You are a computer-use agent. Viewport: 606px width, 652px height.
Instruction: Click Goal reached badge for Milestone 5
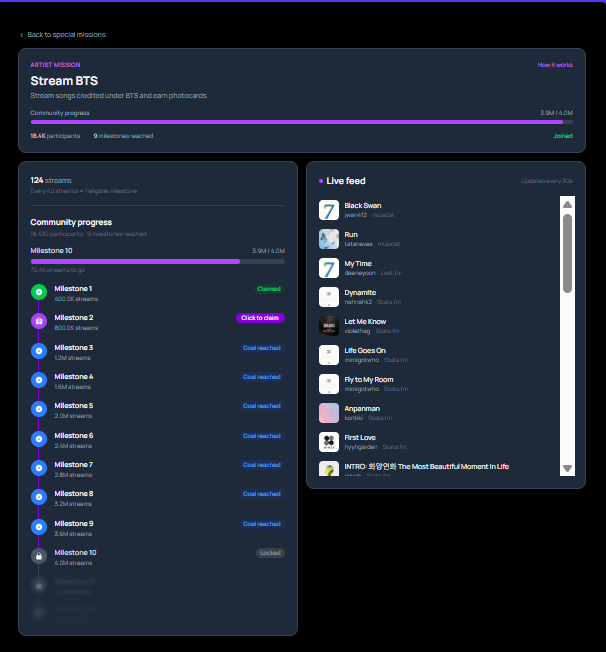[262, 406]
